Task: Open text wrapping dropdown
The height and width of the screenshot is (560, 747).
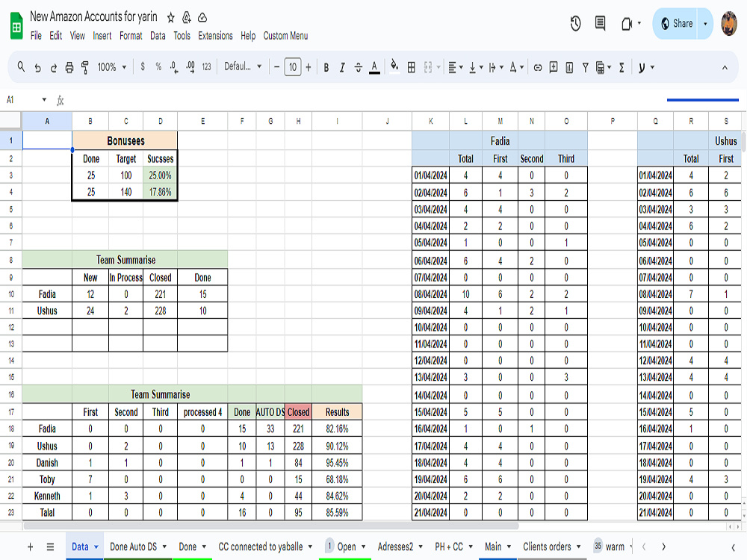Action: 496,68
